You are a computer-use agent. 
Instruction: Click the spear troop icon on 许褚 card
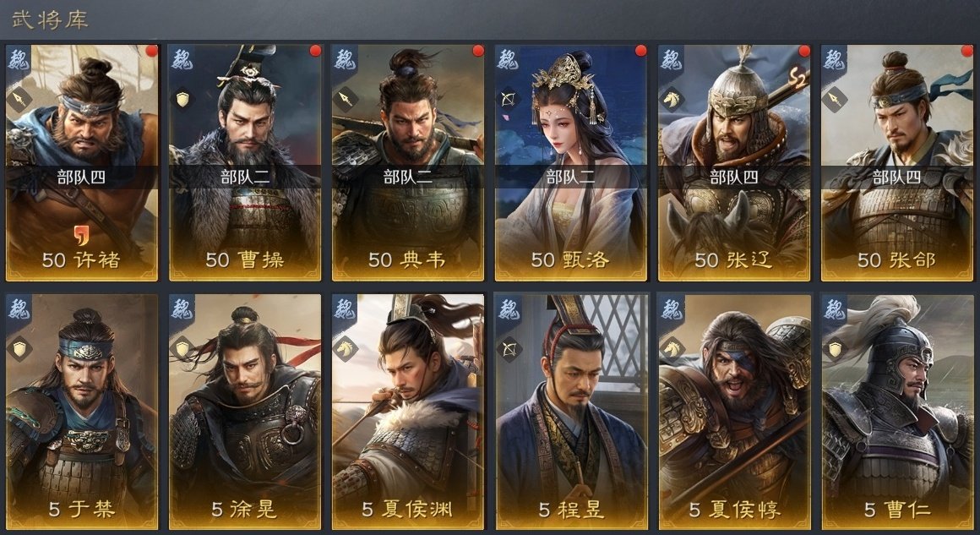coord(19,99)
